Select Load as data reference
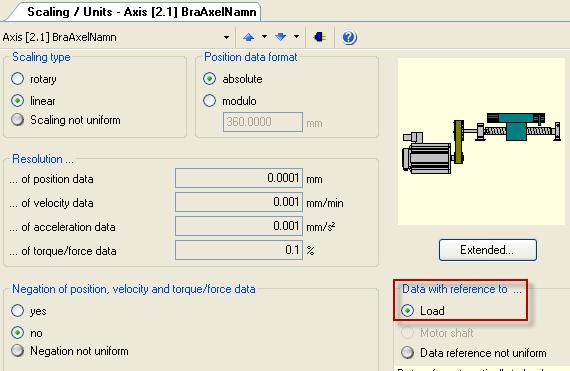Viewport: 570px width, 371px height. [x=408, y=311]
